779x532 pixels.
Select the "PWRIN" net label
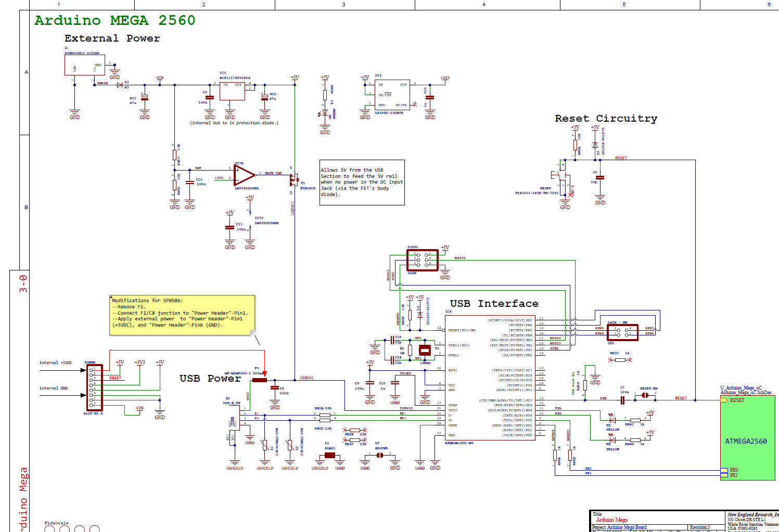point(103,83)
